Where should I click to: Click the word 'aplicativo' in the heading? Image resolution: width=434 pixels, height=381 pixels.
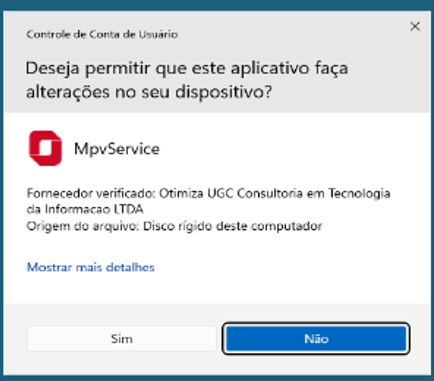pos(270,69)
